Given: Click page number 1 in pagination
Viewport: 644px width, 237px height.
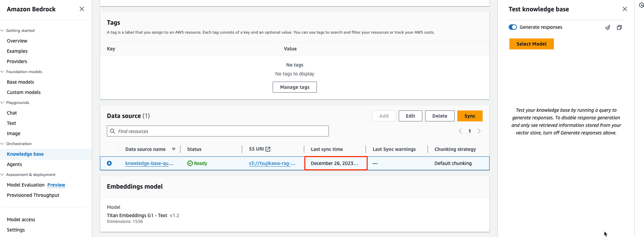Looking at the screenshot, I should 470,131.
